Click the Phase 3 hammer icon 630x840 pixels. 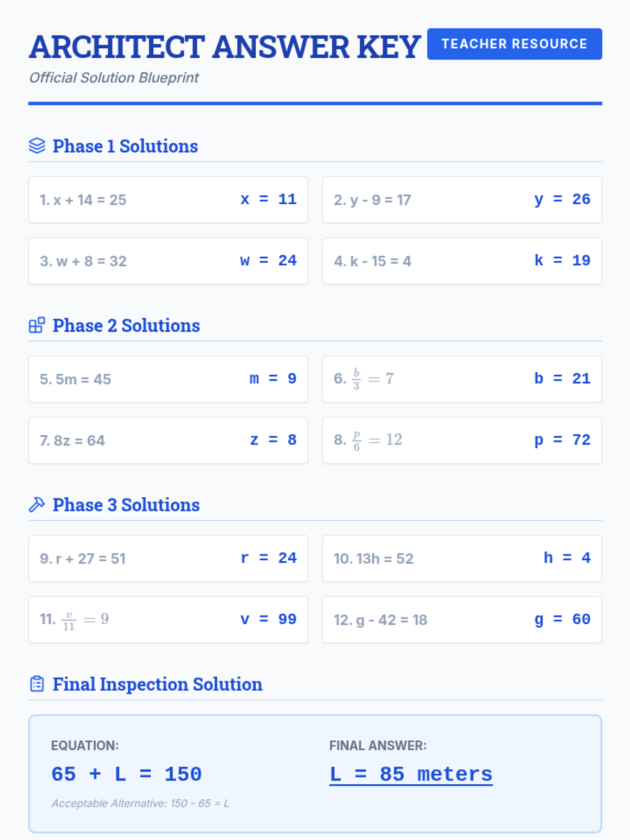[x=37, y=505]
